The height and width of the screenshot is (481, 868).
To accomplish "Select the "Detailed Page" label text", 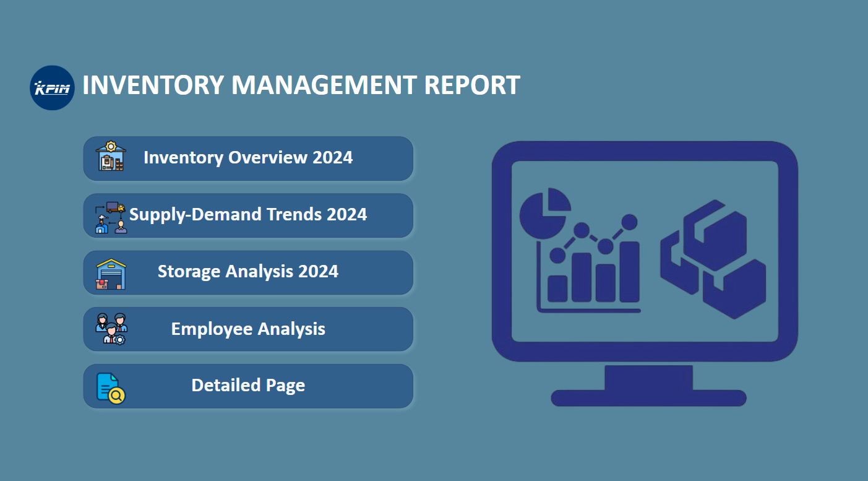I will [x=248, y=385].
